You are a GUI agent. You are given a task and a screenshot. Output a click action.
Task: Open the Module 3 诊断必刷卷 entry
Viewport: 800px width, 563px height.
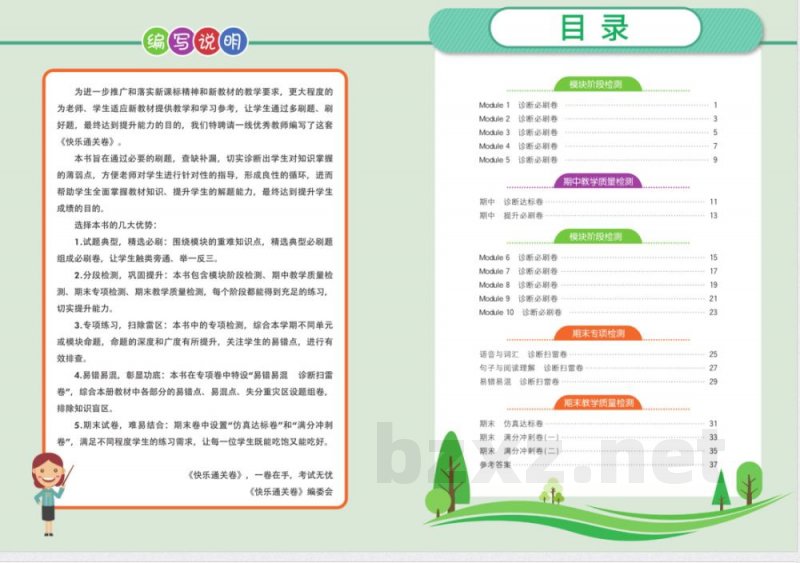point(598,133)
